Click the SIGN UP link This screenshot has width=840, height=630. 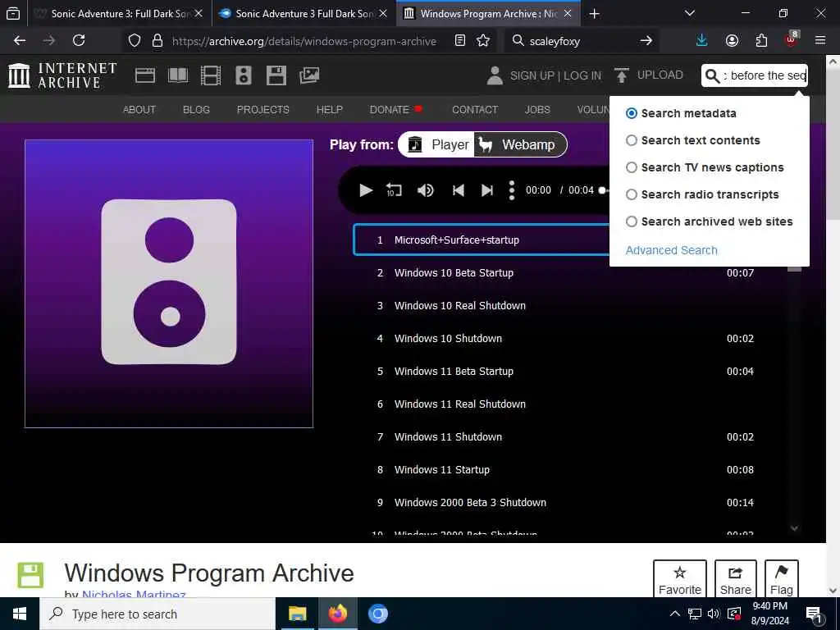[532, 75]
